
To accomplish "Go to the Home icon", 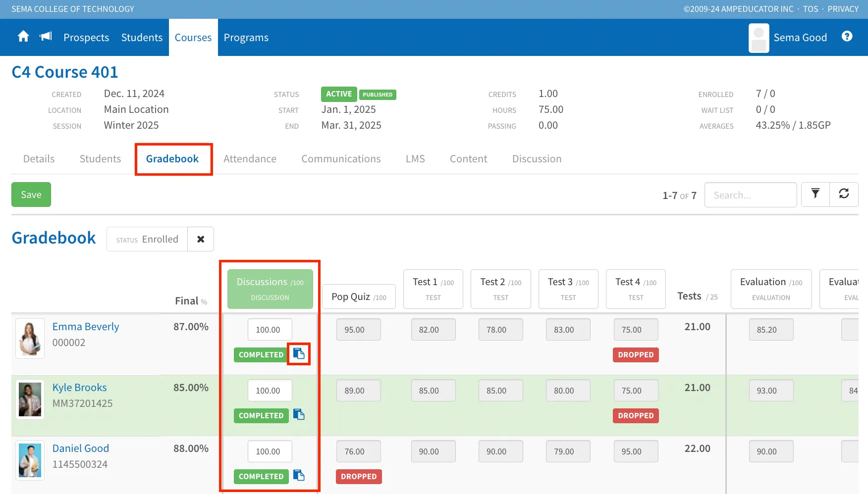I will tap(23, 37).
